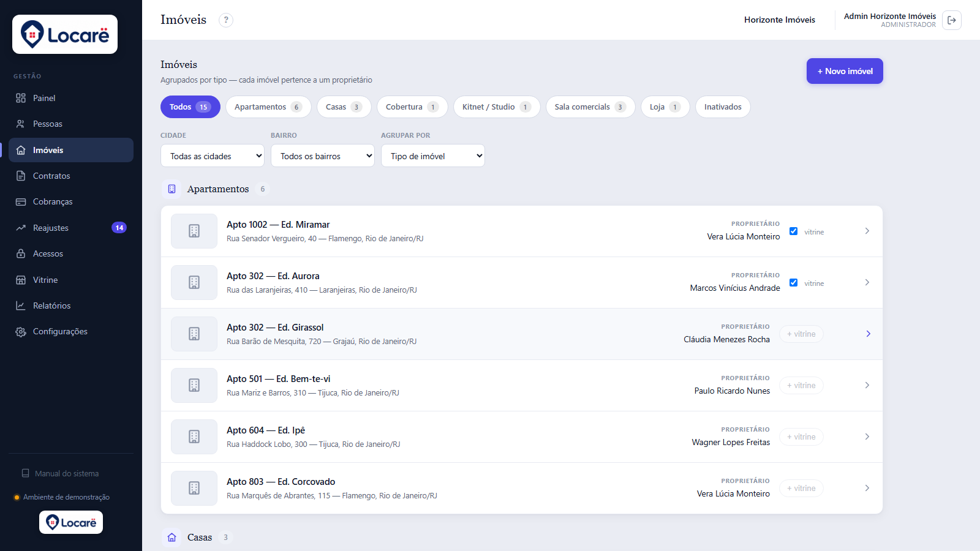Add Apto 803 Ed. Corcovado to vitrine
The width and height of the screenshot is (980, 551).
801,489
